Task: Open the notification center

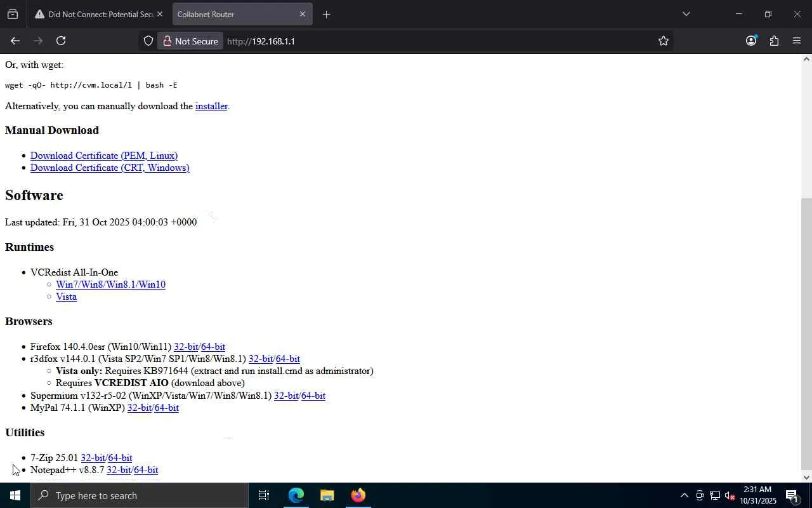Action: (x=793, y=495)
